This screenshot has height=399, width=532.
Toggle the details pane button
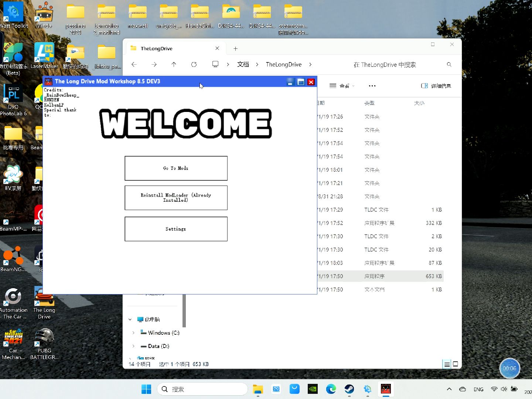point(436,86)
